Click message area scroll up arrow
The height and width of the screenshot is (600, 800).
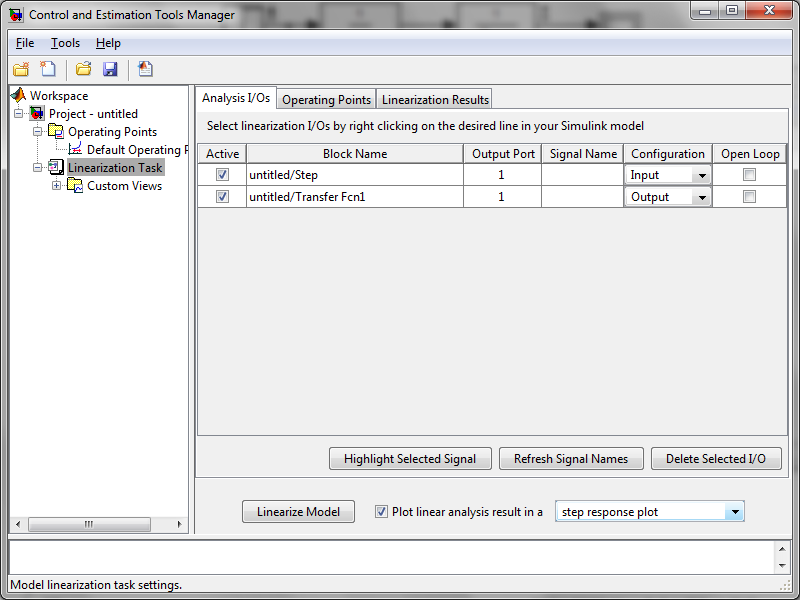[782, 549]
